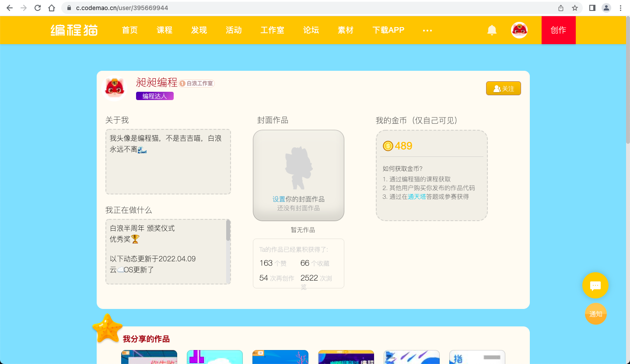Click the 编程猫 logo
Screen dimensions: 630x364
click(74, 30)
